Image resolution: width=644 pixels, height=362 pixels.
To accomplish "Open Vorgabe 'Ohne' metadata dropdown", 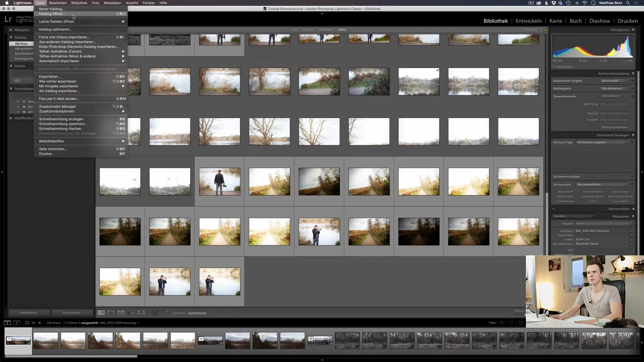I will 604,224.
